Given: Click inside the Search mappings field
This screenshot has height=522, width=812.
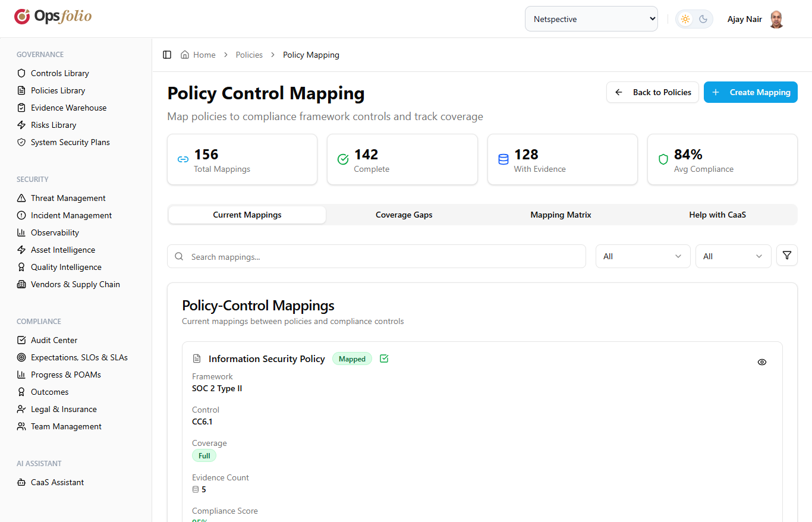Looking at the screenshot, I should coord(376,256).
